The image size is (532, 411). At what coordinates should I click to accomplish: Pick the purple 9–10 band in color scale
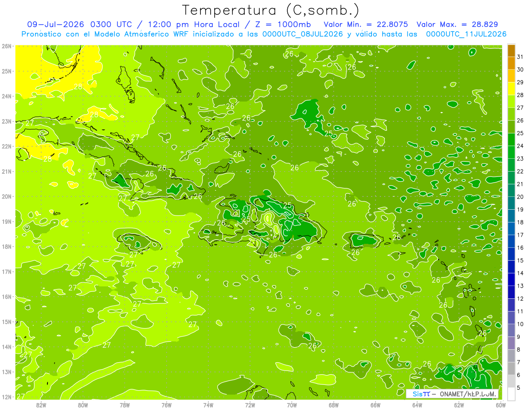click(x=511, y=330)
